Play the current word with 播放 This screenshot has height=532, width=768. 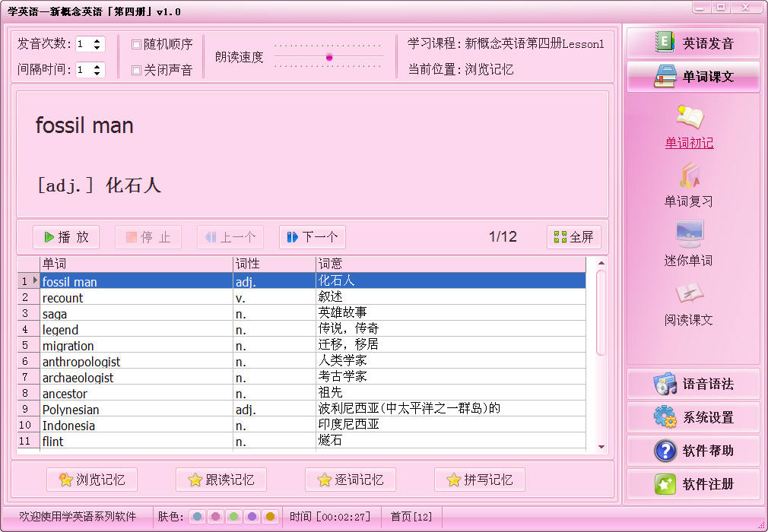66,237
